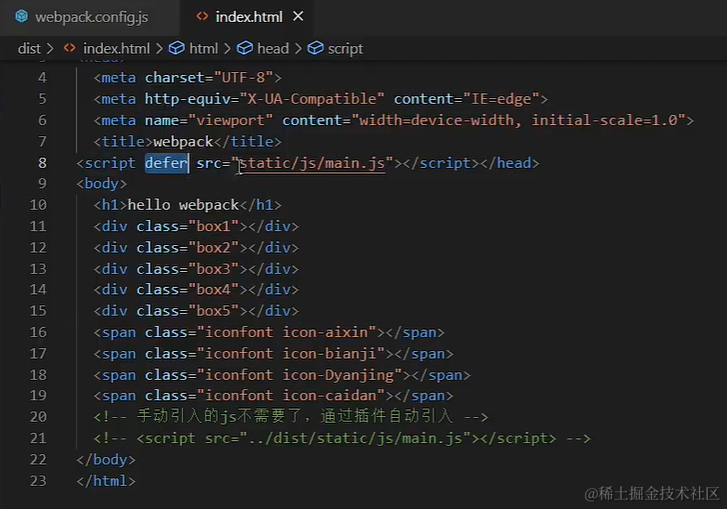Open the head breadcrumb symbol

[x=273, y=49]
